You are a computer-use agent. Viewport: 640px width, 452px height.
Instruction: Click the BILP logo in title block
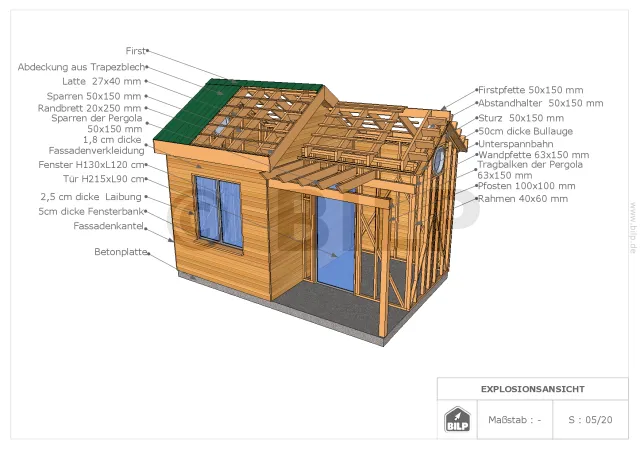pos(457,419)
